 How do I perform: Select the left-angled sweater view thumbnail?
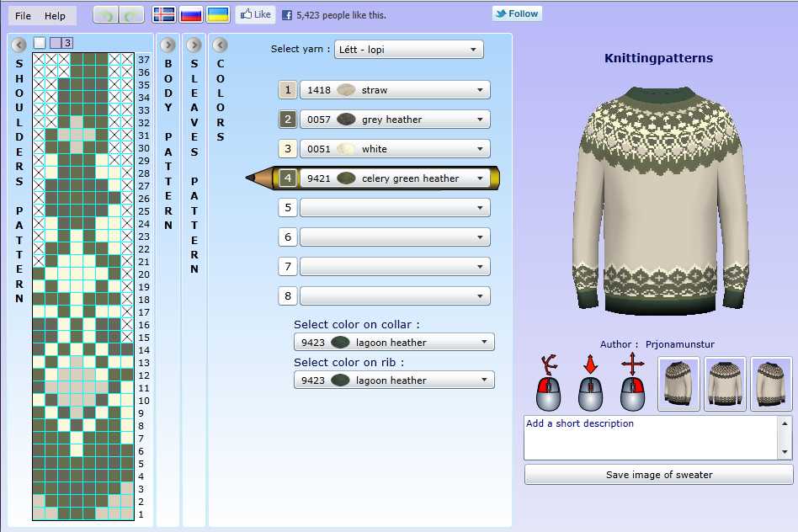(x=679, y=384)
